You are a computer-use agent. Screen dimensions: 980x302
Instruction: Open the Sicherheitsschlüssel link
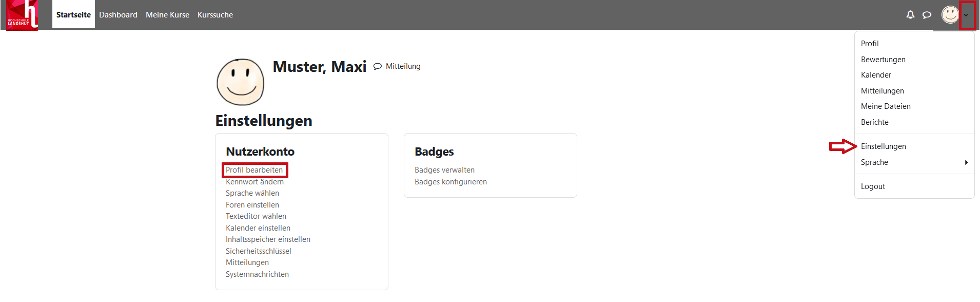(258, 251)
